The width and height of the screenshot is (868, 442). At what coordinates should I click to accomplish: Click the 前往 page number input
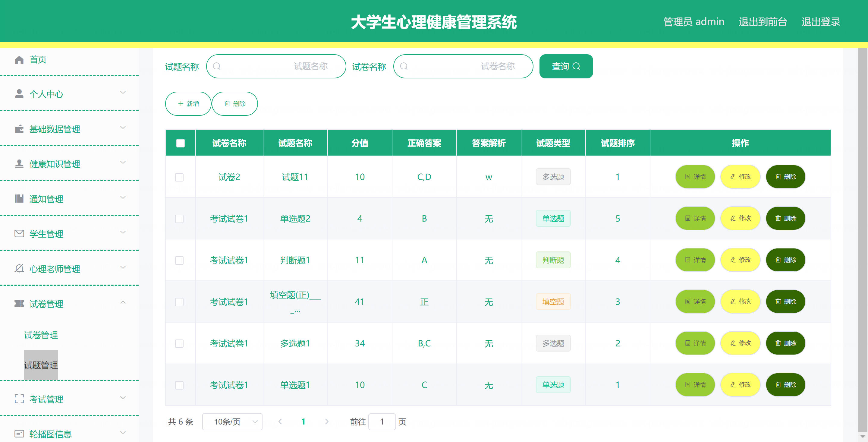[x=382, y=421]
